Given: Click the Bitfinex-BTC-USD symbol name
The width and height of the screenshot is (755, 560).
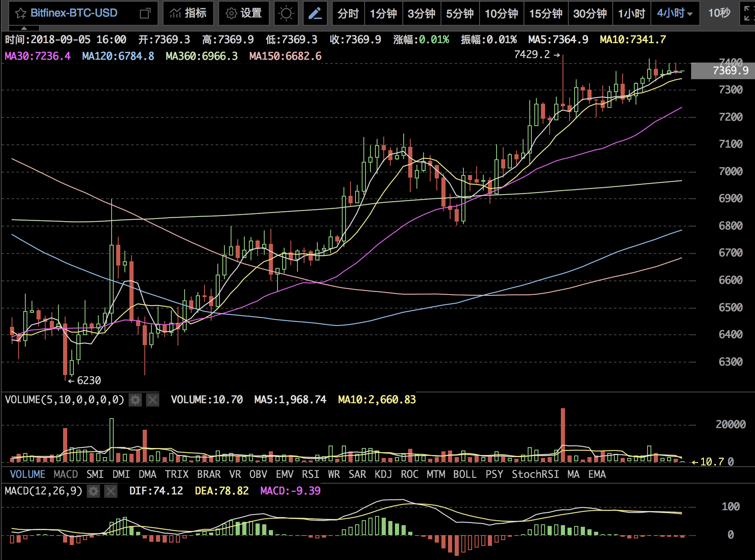Looking at the screenshot, I should click(x=74, y=13).
